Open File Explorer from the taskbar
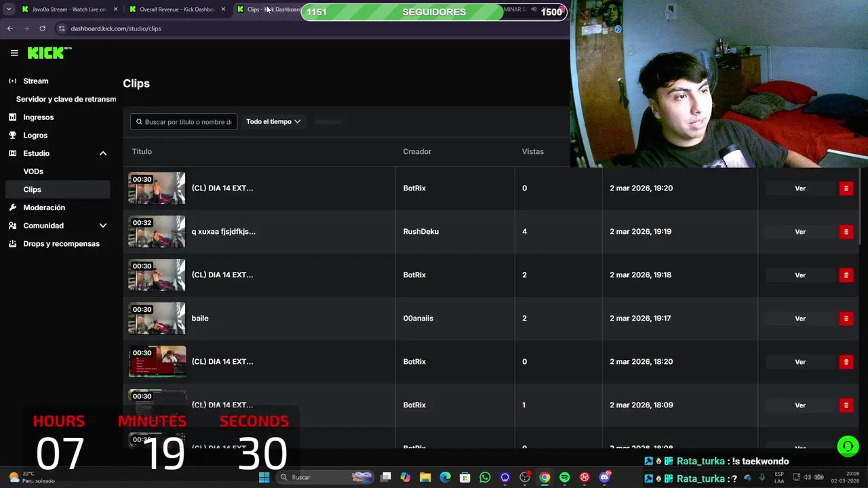The height and width of the screenshot is (488, 868). 425,477
